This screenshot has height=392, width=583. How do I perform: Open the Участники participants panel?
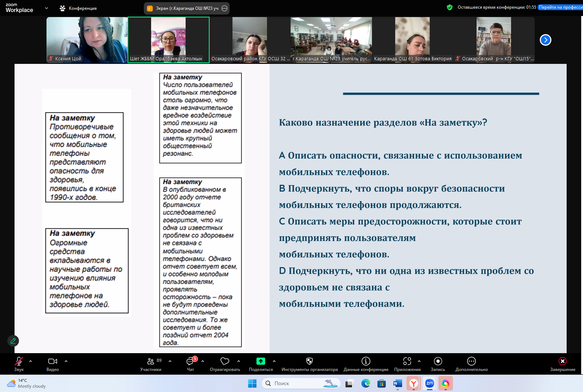[151, 362]
